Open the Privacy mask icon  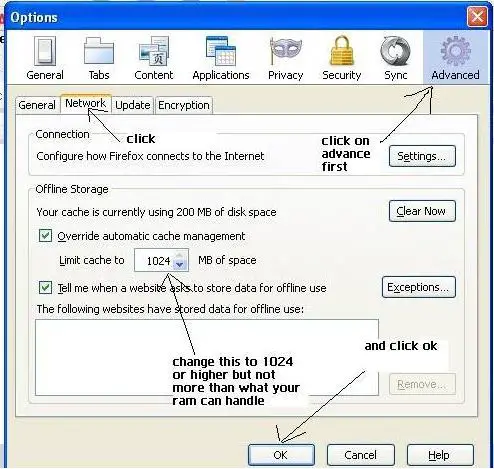286,51
